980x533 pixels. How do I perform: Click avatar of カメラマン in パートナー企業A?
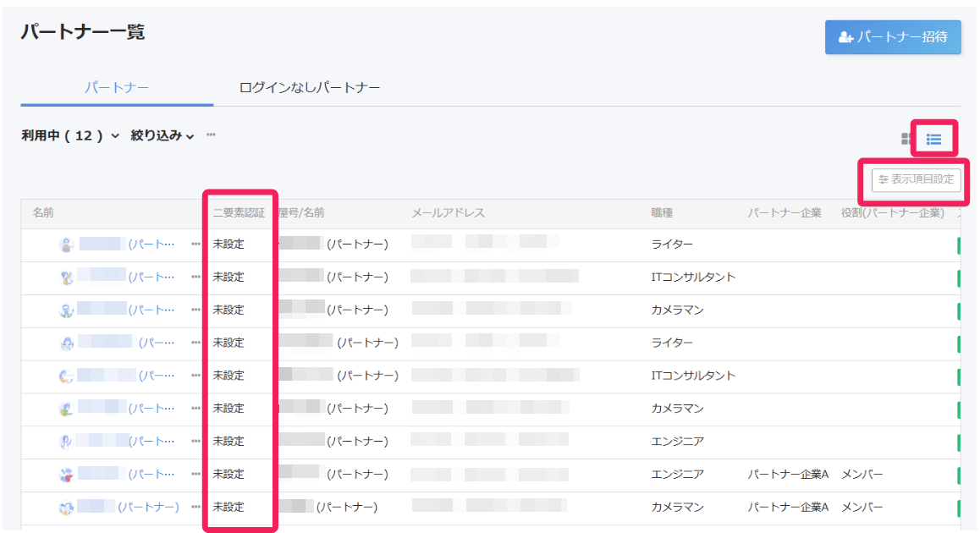tap(66, 508)
